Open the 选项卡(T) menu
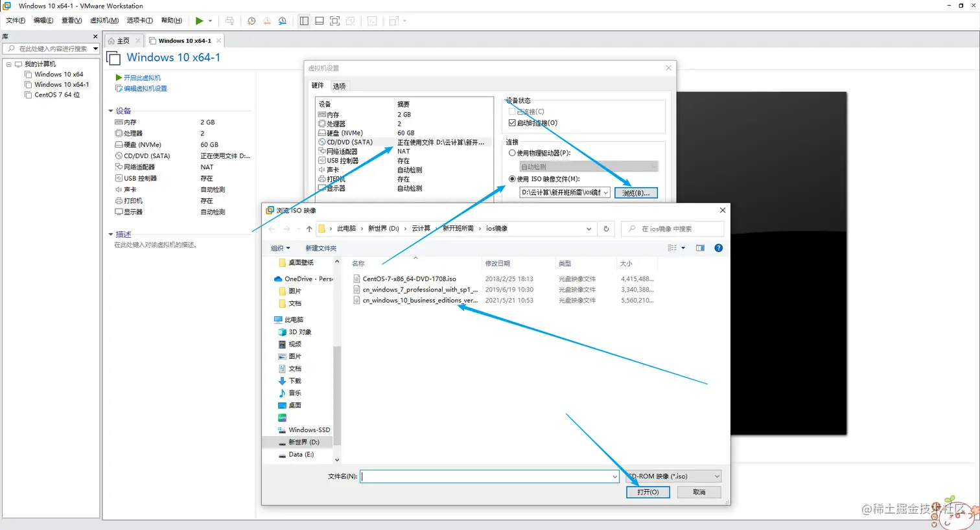The width and height of the screenshot is (980, 530). tap(140, 21)
